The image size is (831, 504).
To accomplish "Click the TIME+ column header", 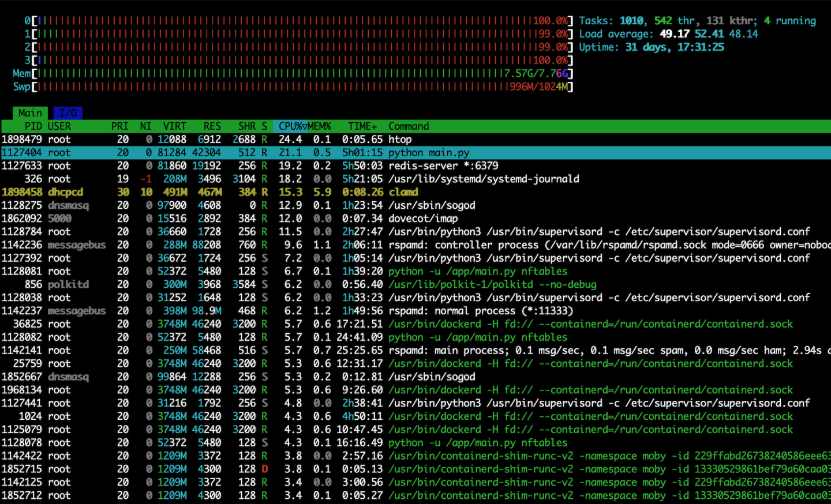I will point(362,126).
